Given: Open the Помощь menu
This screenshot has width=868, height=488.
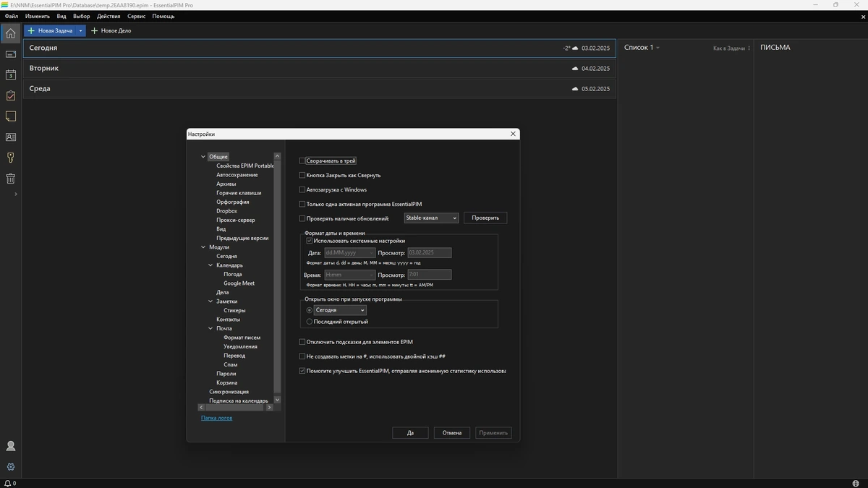Looking at the screenshot, I should point(163,16).
